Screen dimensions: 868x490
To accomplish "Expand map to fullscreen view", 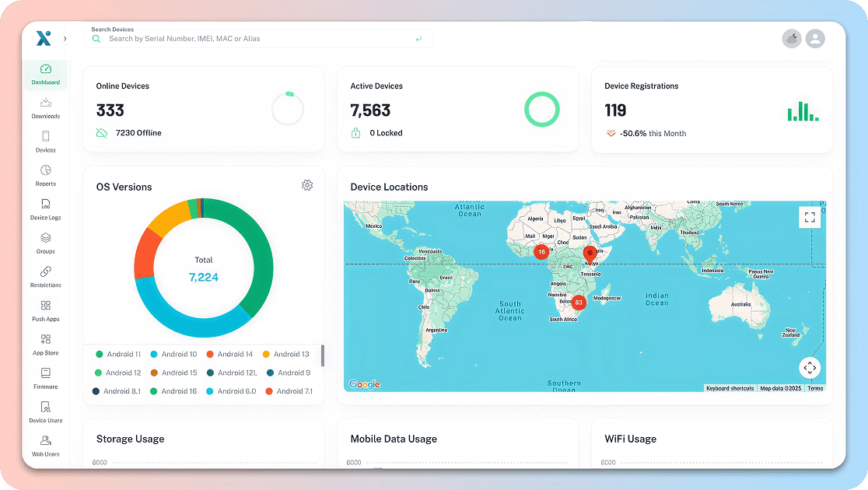I will coord(810,217).
